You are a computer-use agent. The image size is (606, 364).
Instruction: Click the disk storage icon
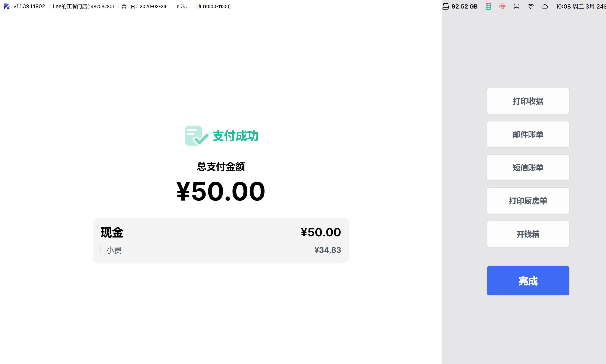click(445, 6)
